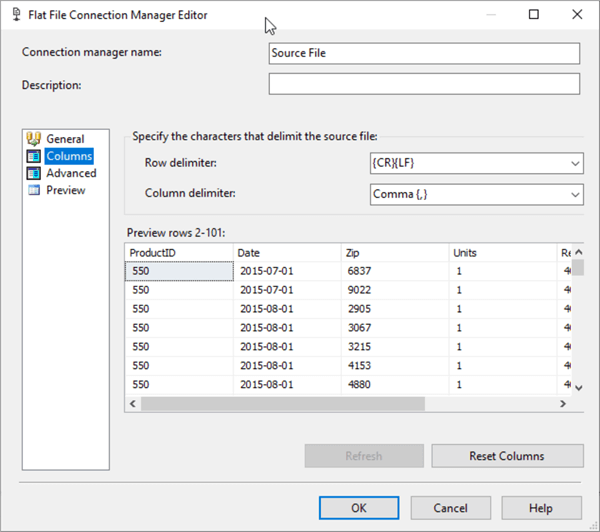Click the Cancel button
The width and height of the screenshot is (600, 532).
[x=451, y=508]
